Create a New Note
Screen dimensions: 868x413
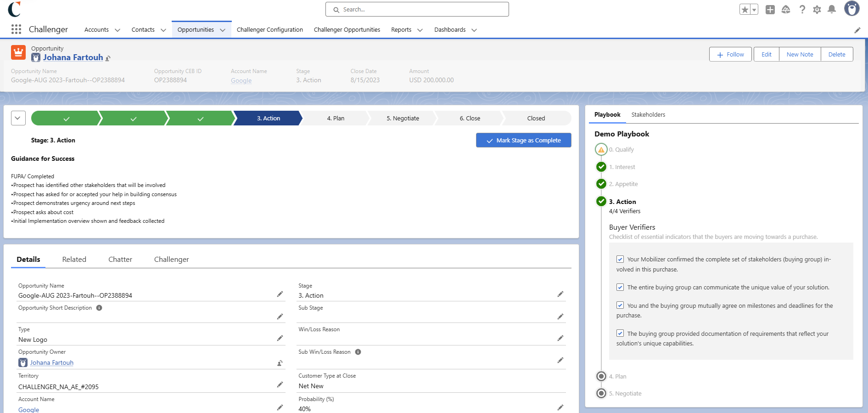click(x=800, y=54)
